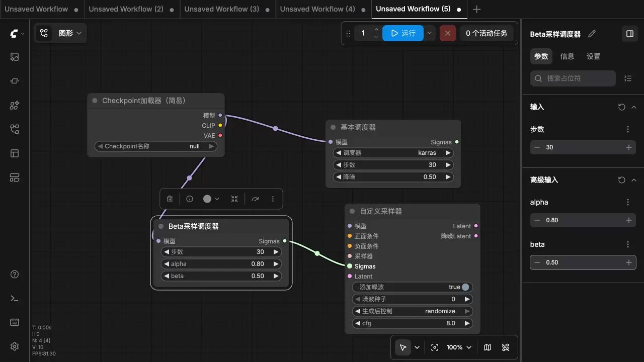Add a new workflow tab
Viewport: 644px width, 362px height.
tap(477, 9)
